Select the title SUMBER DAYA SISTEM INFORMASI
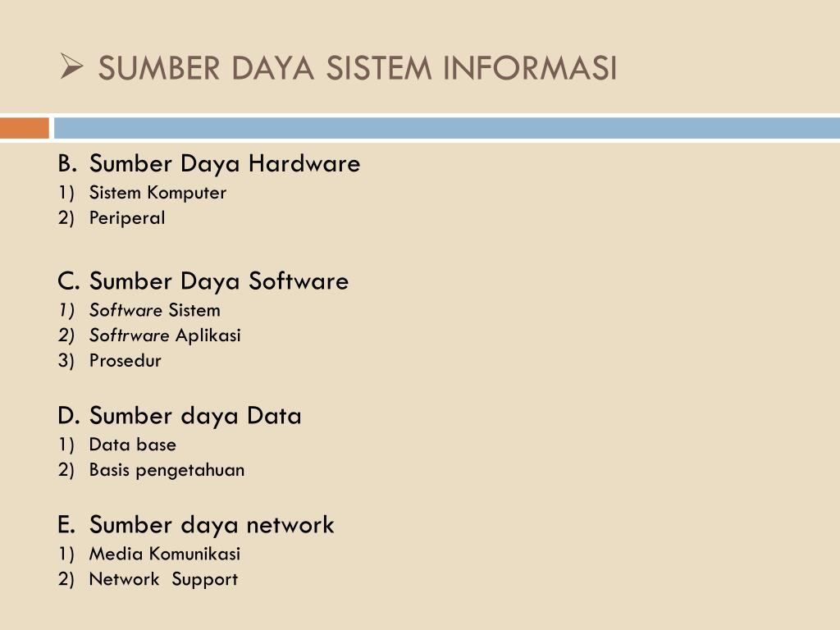 click(x=358, y=68)
